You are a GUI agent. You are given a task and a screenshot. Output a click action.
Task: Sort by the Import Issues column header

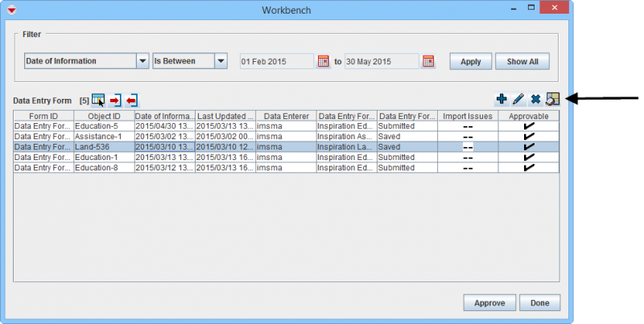[468, 116]
